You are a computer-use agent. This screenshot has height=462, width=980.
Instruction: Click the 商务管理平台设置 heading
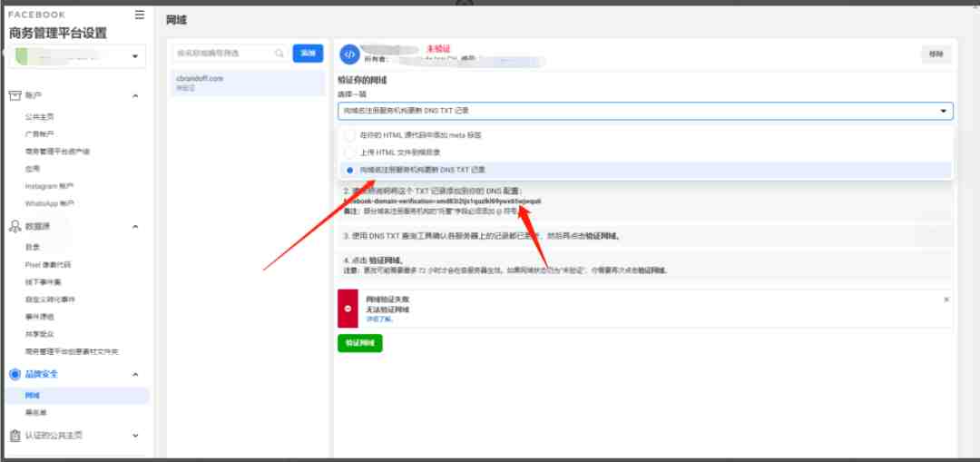[57, 34]
